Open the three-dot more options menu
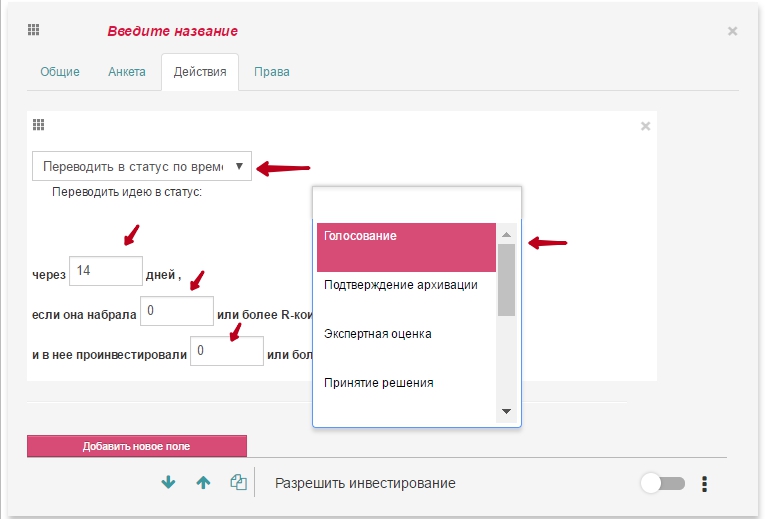765x519 pixels. [704, 483]
